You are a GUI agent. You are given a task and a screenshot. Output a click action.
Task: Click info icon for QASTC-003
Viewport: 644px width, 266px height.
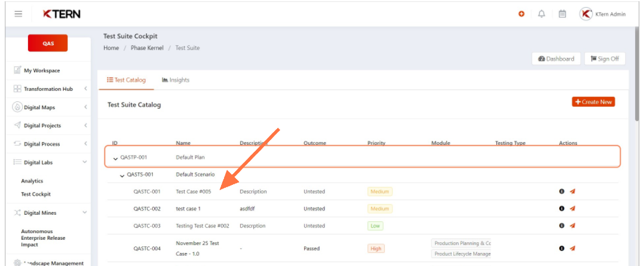coord(562,226)
